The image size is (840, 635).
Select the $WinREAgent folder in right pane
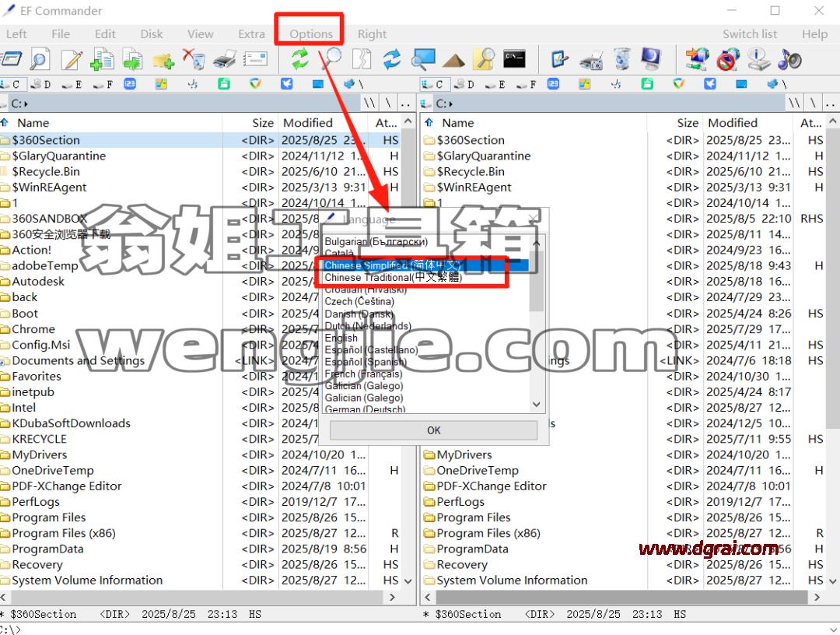[x=474, y=187]
